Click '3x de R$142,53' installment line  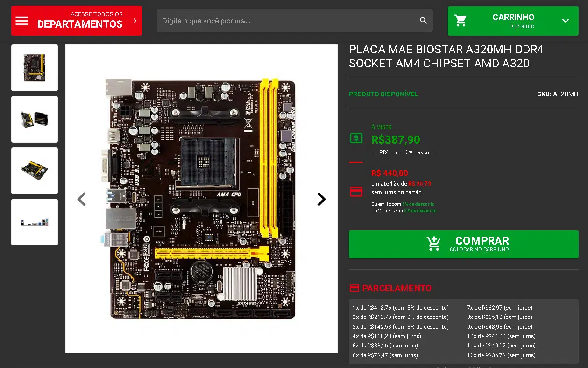(x=401, y=327)
